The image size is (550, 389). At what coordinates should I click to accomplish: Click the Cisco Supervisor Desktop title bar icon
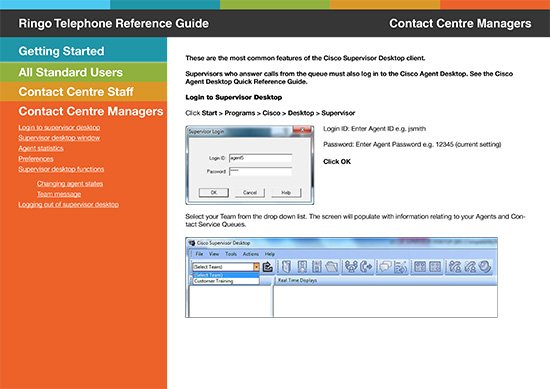192,243
